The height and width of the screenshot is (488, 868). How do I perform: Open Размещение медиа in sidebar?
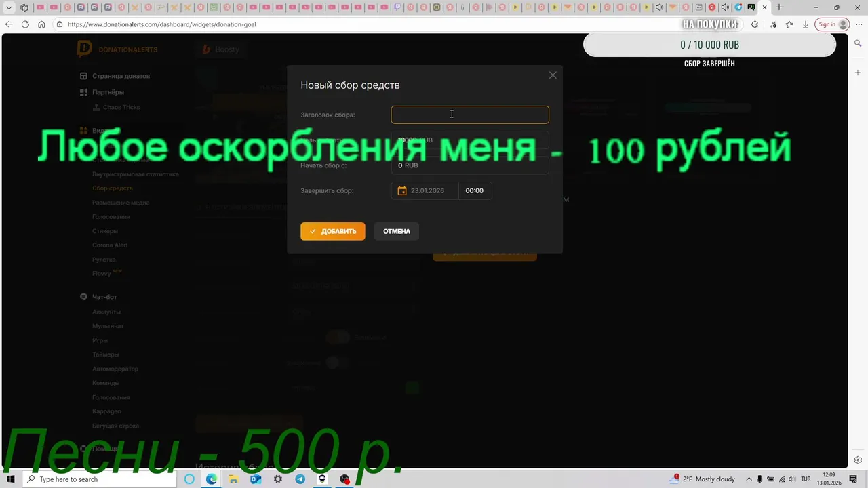[x=121, y=203]
